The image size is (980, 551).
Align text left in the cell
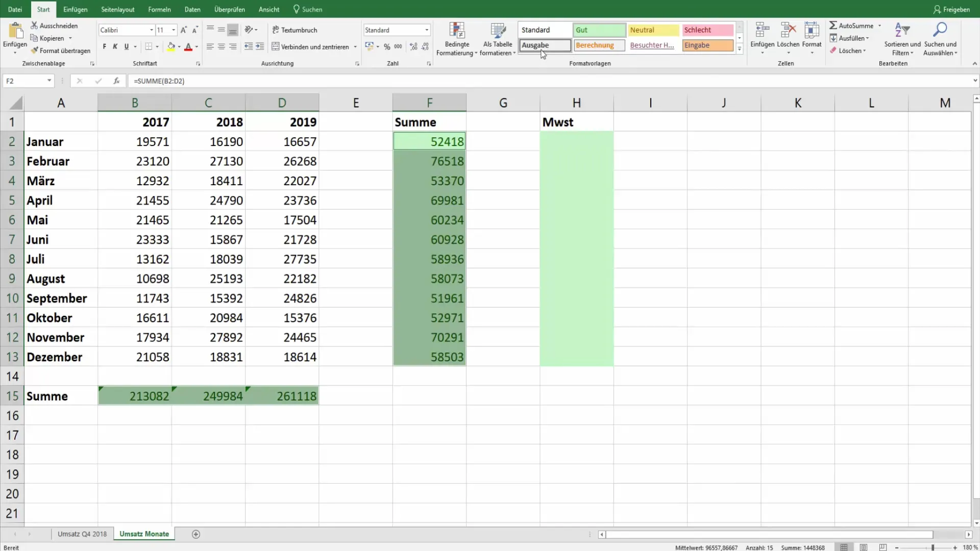point(210,46)
